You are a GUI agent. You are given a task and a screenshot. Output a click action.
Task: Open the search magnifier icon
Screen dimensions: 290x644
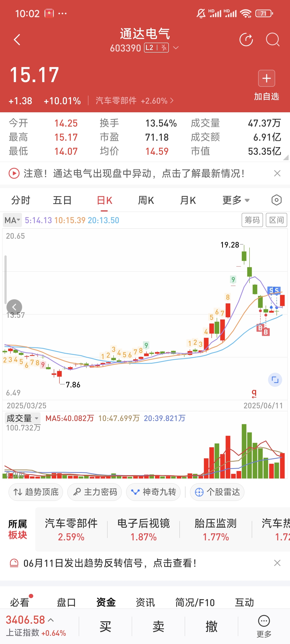pos(272,39)
